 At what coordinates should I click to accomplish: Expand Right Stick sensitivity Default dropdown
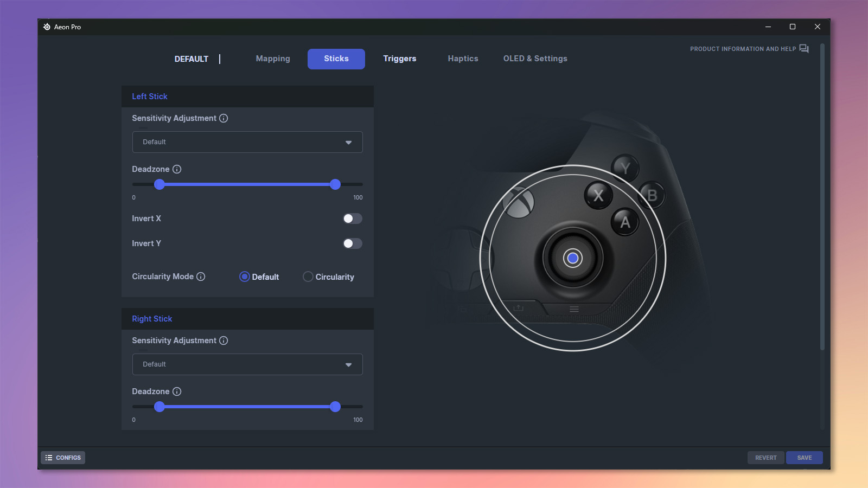click(247, 364)
